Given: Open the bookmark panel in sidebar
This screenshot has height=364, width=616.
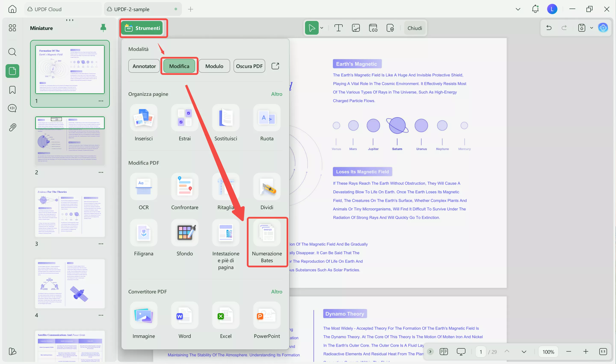Looking at the screenshot, I should [12, 90].
